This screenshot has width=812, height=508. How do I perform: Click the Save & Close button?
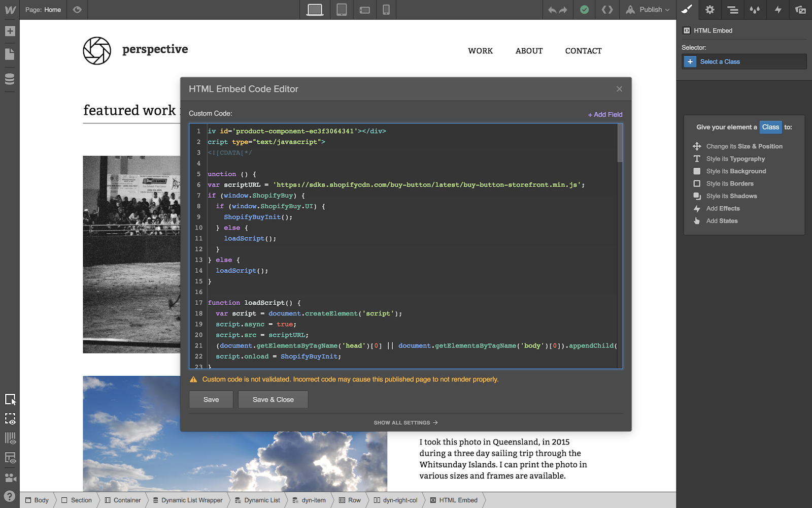point(273,399)
